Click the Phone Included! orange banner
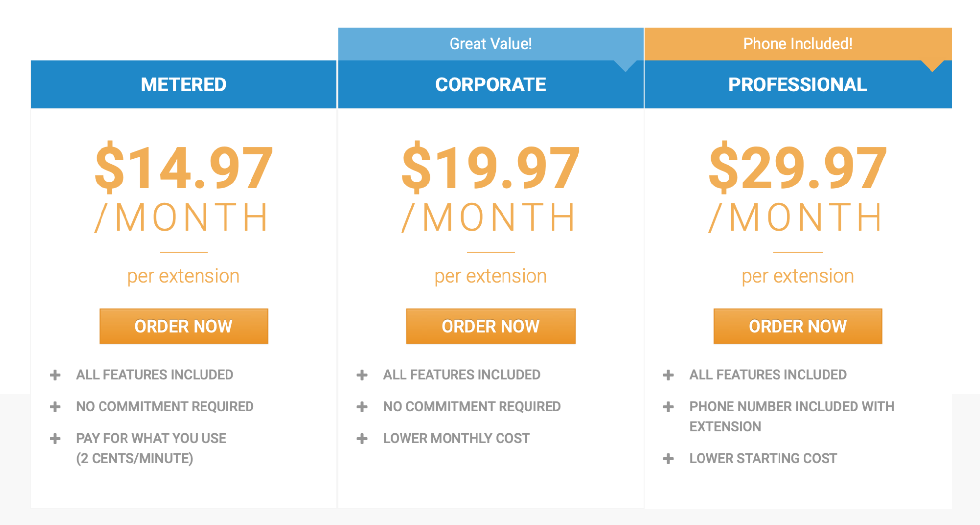Image resolution: width=980 pixels, height=525 pixels. [x=798, y=44]
